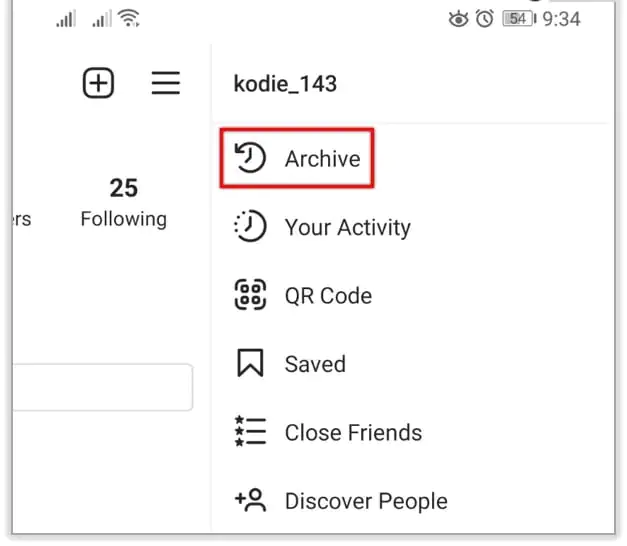The height and width of the screenshot is (546, 627).
Task: Open the hamburger menu icon
Action: point(166,83)
